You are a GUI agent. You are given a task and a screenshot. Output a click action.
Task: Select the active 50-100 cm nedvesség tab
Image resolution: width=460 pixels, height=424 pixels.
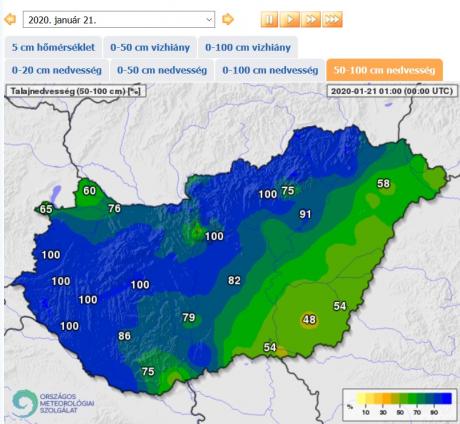(385, 70)
